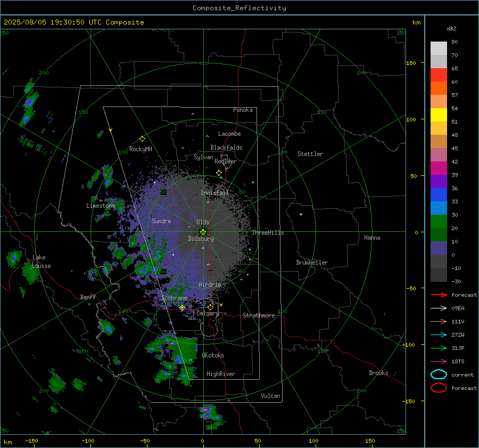Click the Strathmore label

coord(259,315)
